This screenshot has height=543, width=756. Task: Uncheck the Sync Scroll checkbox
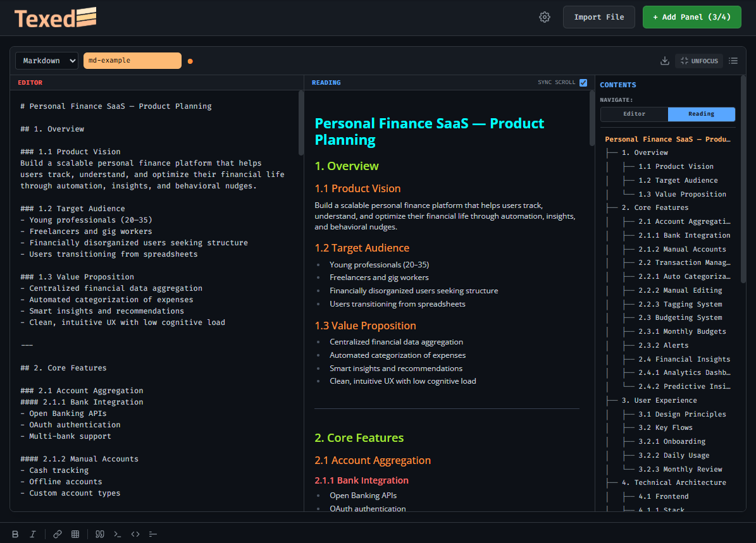(583, 82)
